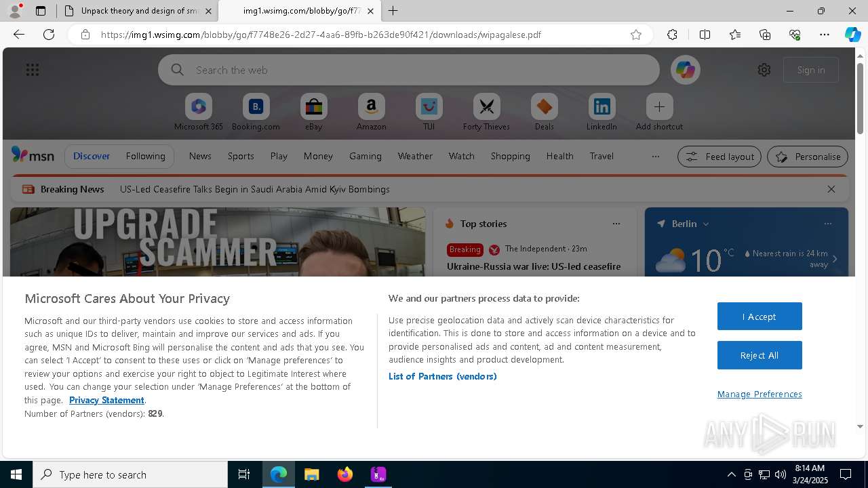Open the Favorites list icon
The height and width of the screenshot is (488, 868).
[735, 35]
